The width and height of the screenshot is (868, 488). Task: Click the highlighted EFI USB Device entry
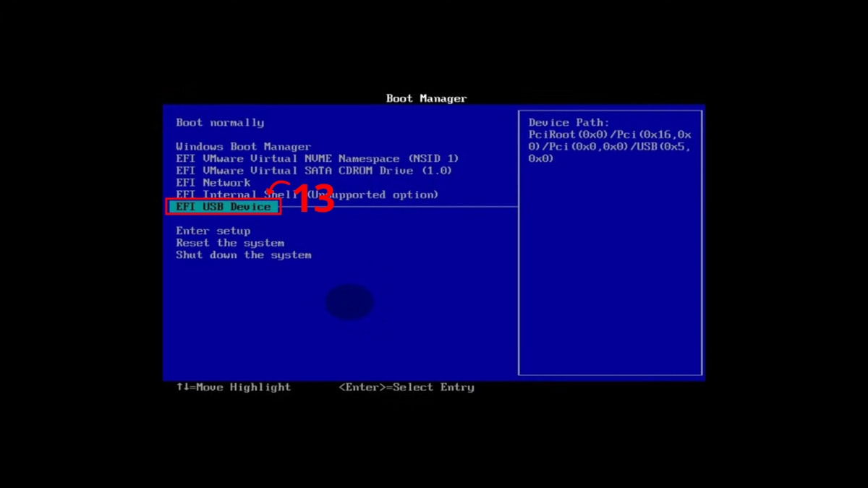tap(224, 207)
